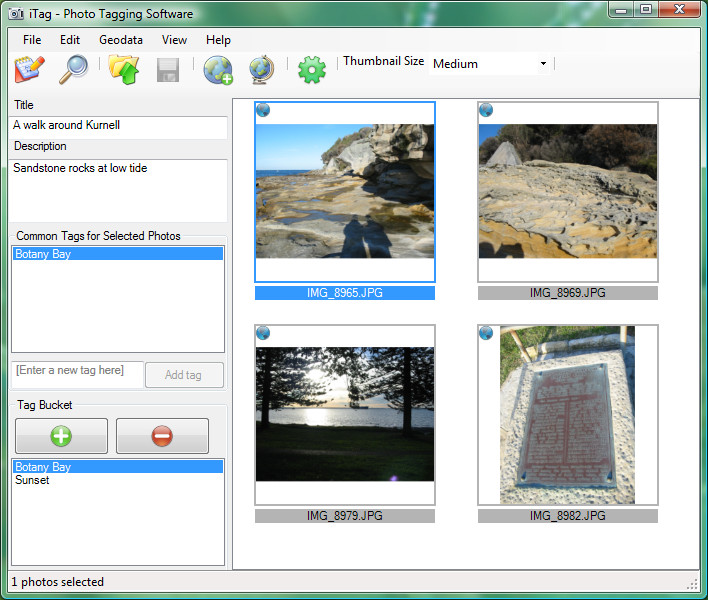Open the magnifying glass search tool
This screenshot has width=708, height=600.
(73, 69)
